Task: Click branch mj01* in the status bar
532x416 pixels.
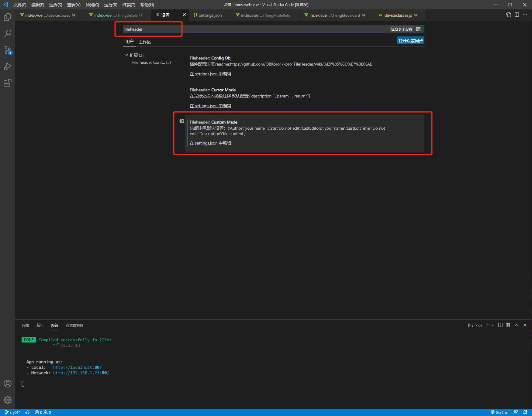Action: click(12, 412)
